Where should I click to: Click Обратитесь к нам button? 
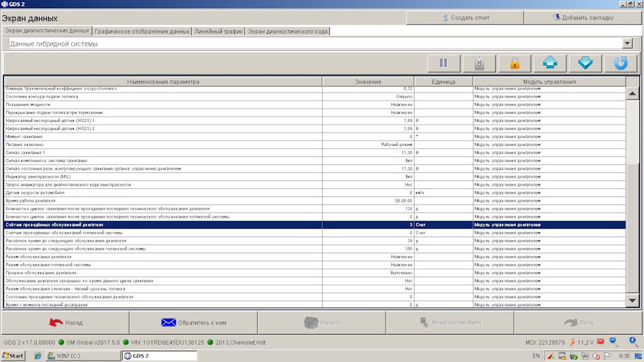click(x=193, y=322)
